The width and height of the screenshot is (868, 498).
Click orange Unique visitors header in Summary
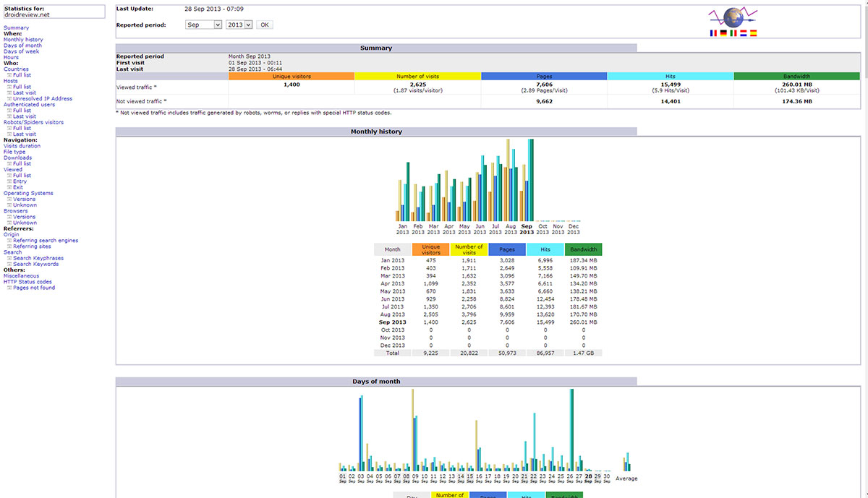[292, 76]
